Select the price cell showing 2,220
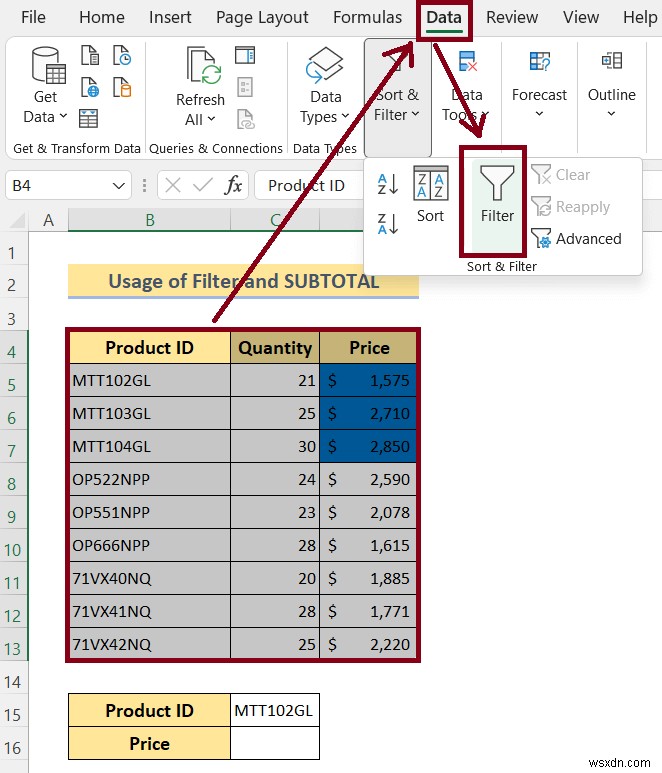The height and width of the screenshot is (773, 662). click(x=368, y=644)
